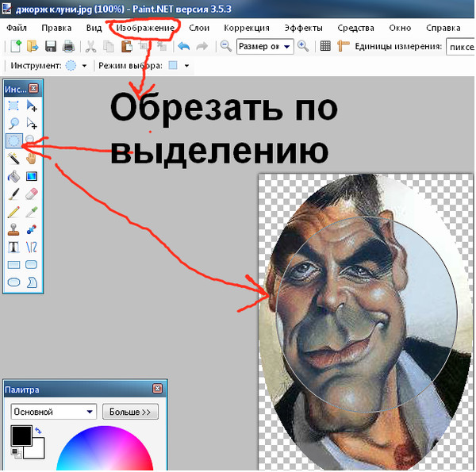Image resolution: width=476 pixels, height=472 pixels.
Task: Click the Open file folder icon
Action: point(33,47)
